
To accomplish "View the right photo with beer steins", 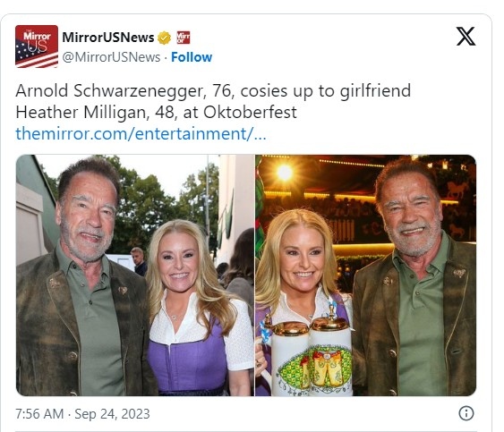I will [366, 275].
